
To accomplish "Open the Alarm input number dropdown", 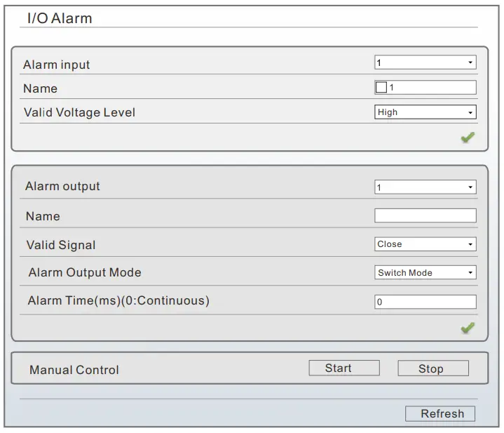I will [425, 62].
